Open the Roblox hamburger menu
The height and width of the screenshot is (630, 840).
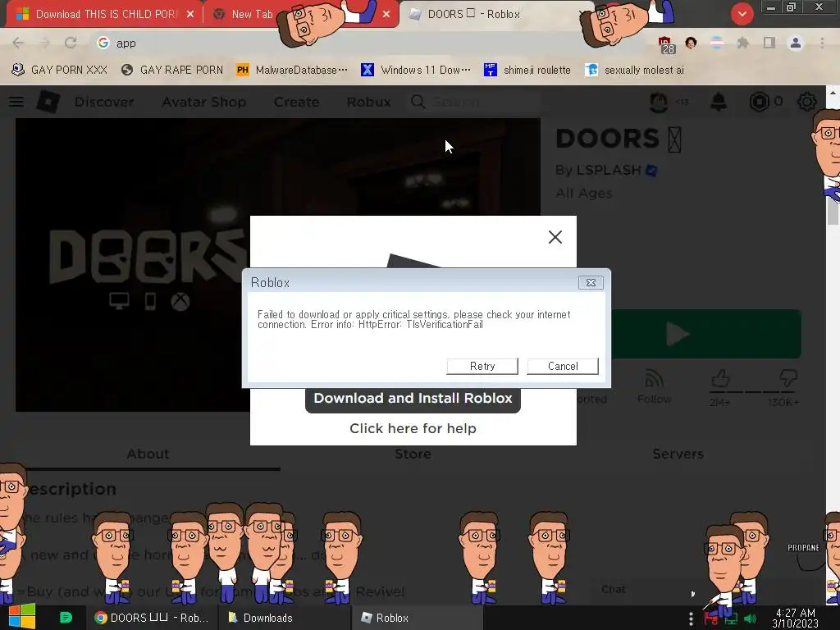point(16,101)
